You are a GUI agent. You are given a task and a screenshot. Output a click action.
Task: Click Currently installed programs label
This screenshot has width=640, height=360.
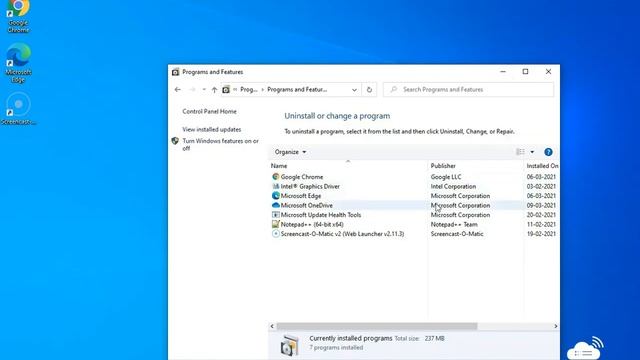point(351,338)
